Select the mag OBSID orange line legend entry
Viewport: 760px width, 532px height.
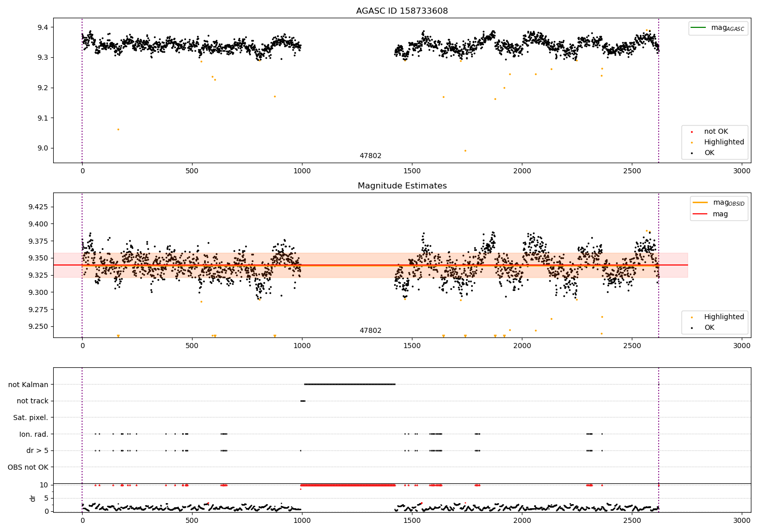click(x=719, y=203)
